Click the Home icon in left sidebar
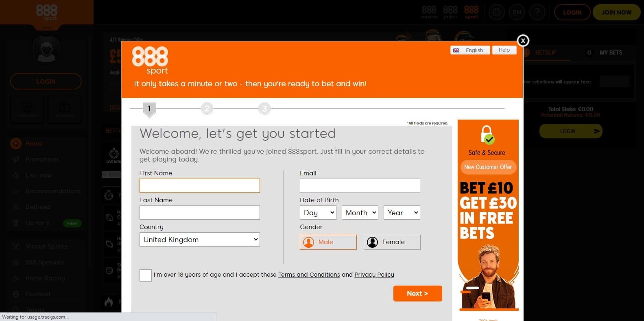The width and height of the screenshot is (644, 321). [x=16, y=144]
